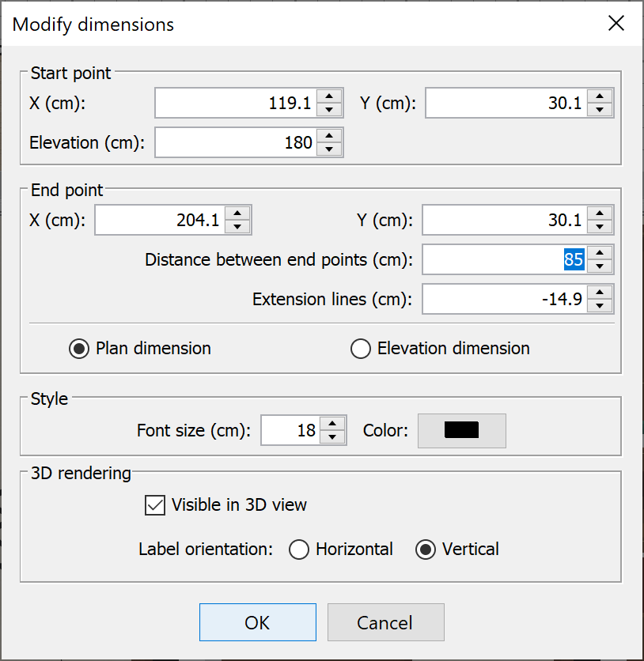This screenshot has width=644, height=661.
Task: Decrease the Extension lines value
Action: click(600, 304)
